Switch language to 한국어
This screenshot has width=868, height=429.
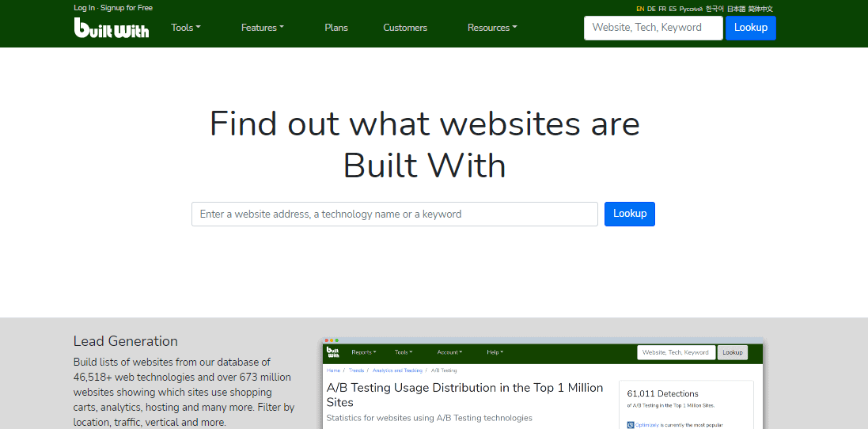[x=714, y=9]
